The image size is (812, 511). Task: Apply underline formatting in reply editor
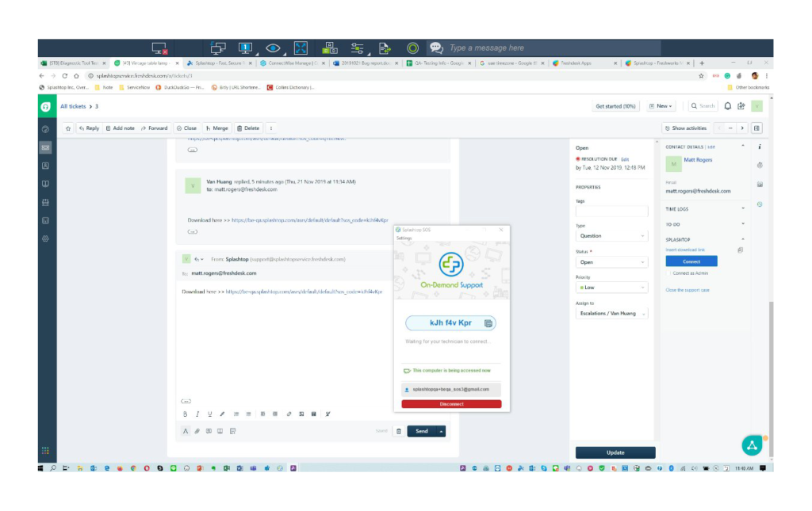click(x=209, y=414)
